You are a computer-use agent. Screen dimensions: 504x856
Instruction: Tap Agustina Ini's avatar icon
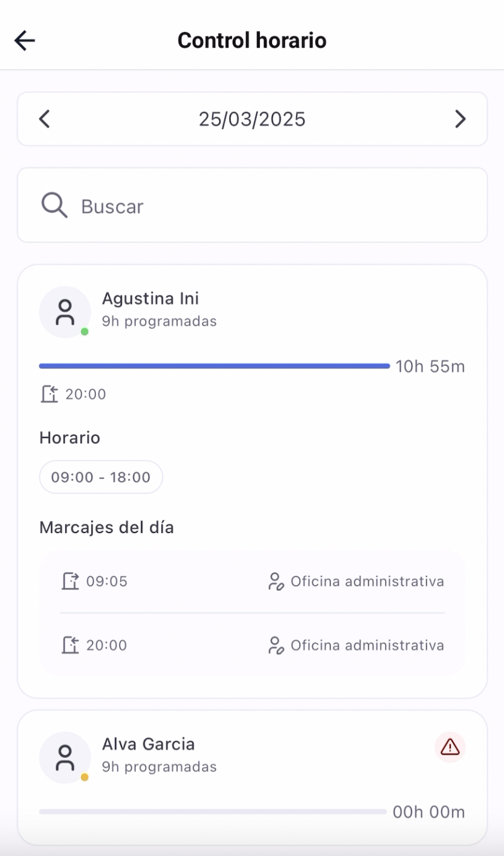65,312
